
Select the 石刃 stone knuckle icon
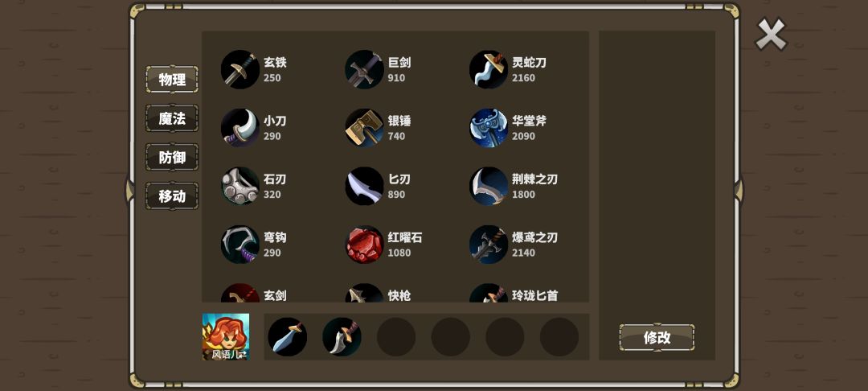tap(240, 186)
